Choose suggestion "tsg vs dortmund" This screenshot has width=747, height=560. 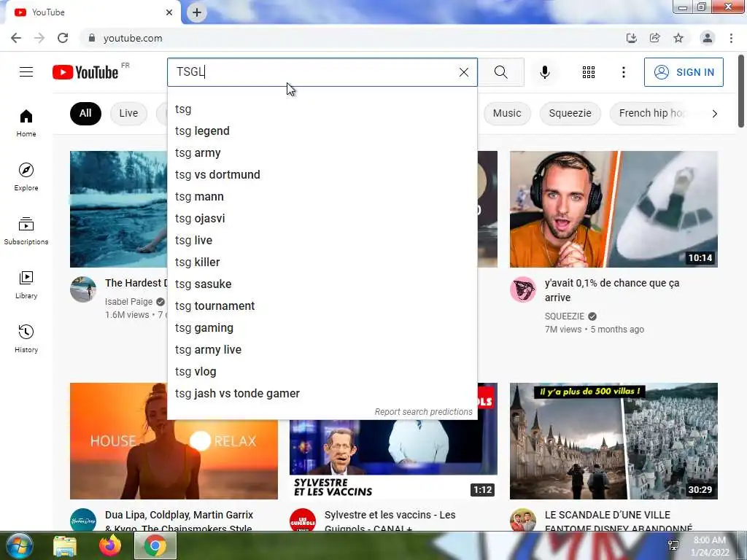pos(322,175)
